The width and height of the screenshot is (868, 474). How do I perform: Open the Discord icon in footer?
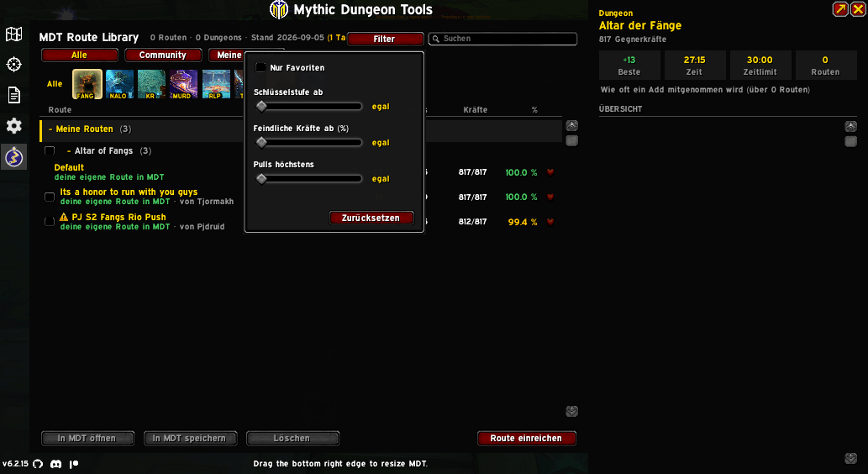tap(56, 464)
